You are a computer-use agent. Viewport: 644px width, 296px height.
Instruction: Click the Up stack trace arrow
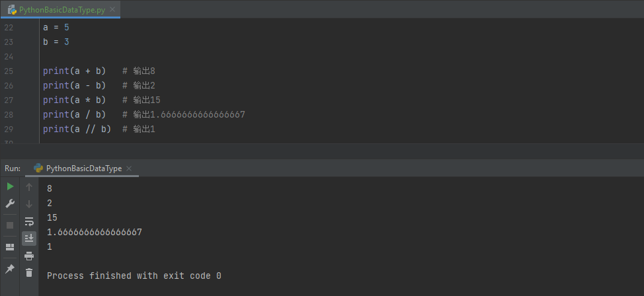pyautogui.click(x=29, y=188)
